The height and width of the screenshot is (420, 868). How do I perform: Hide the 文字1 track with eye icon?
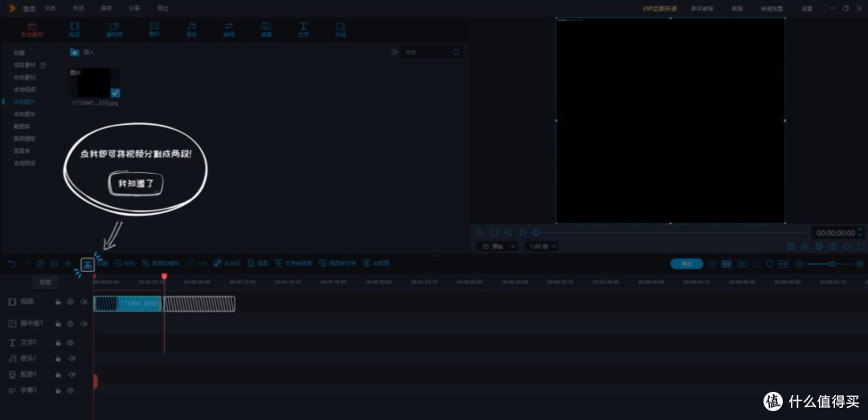pos(70,343)
